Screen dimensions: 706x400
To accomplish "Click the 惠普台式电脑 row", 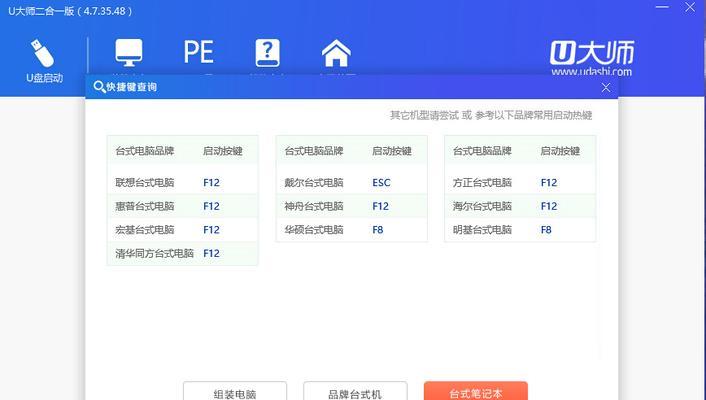I will pyautogui.click(x=182, y=206).
